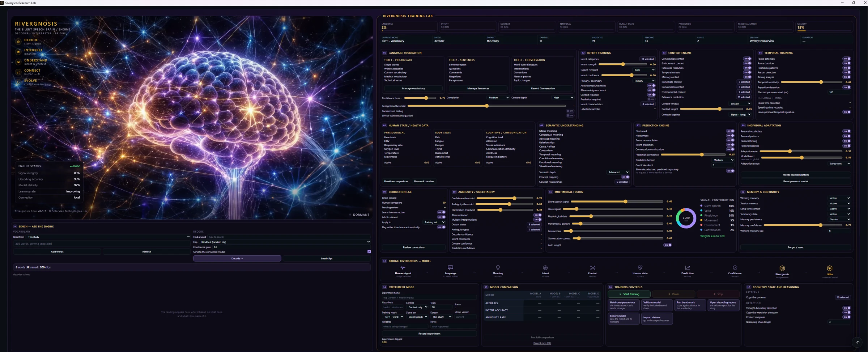The width and height of the screenshot is (868, 352).
Task: Open the Prediction horizon dropdown
Action: [x=723, y=160]
